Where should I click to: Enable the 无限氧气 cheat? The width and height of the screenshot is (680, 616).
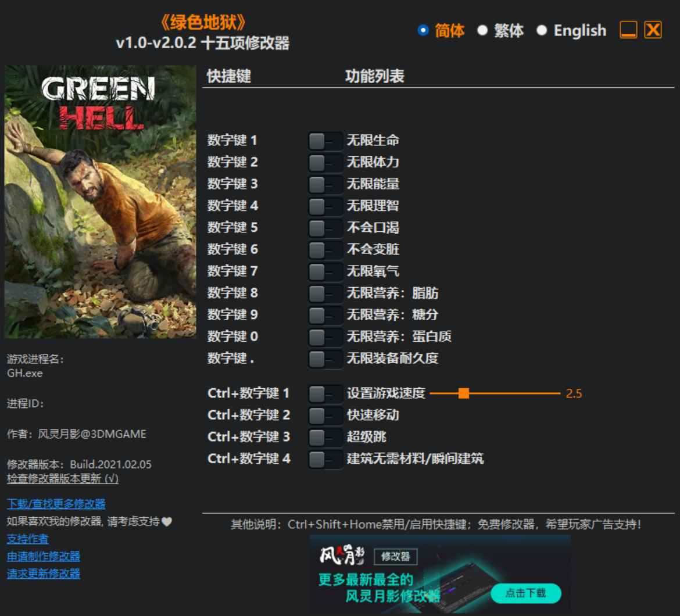(x=324, y=271)
